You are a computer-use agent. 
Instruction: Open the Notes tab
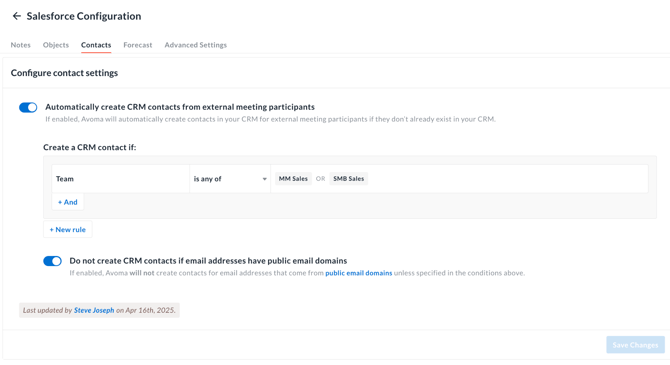coord(21,45)
